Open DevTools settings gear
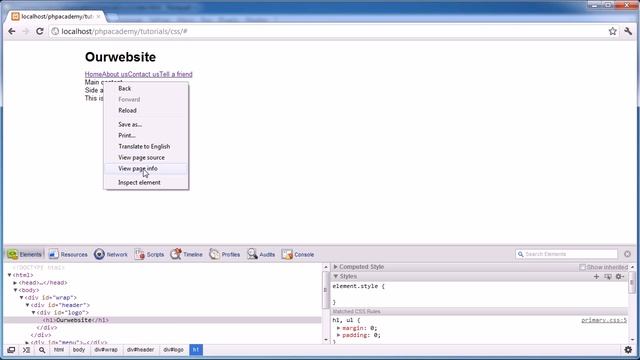The height and width of the screenshot is (360, 640). [628, 350]
